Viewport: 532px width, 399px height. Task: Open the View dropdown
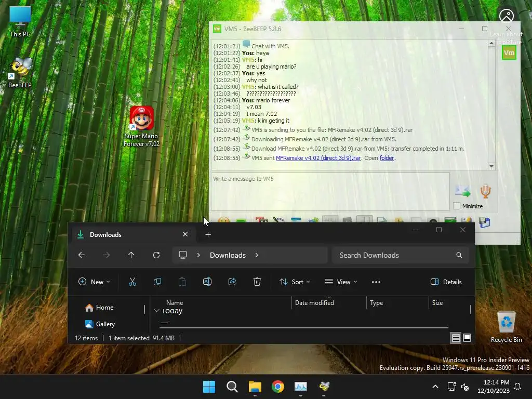click(341, 282)
